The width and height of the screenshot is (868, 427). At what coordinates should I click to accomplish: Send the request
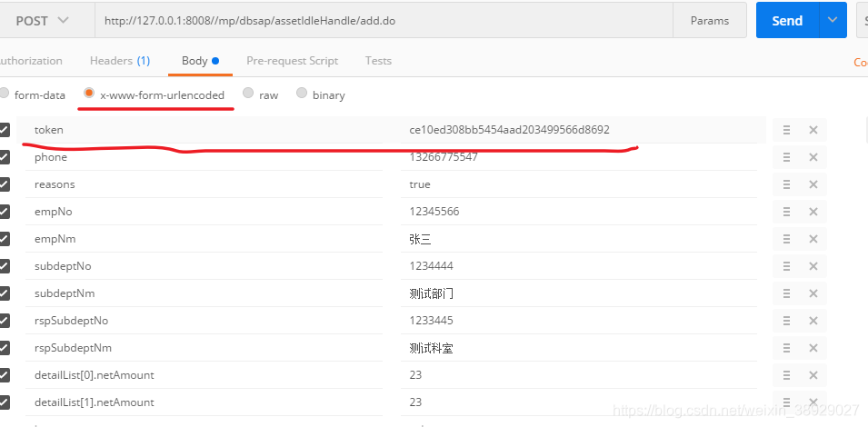(787, 21)
